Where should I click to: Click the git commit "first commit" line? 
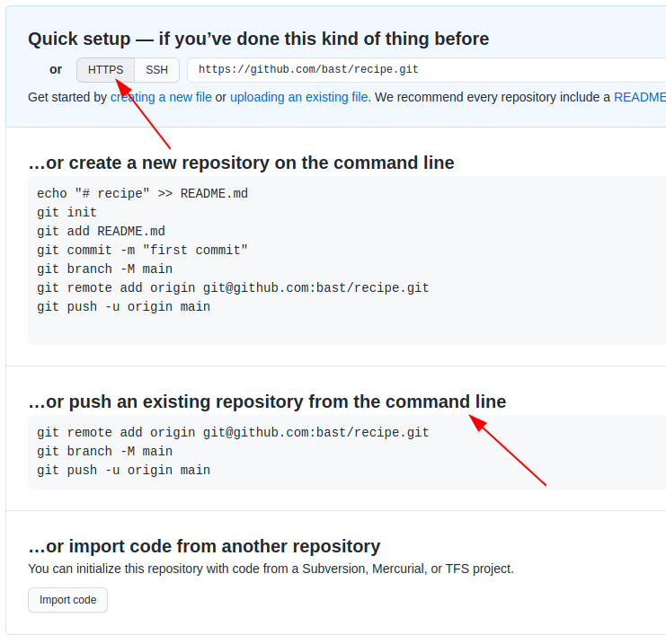[142, 251]
